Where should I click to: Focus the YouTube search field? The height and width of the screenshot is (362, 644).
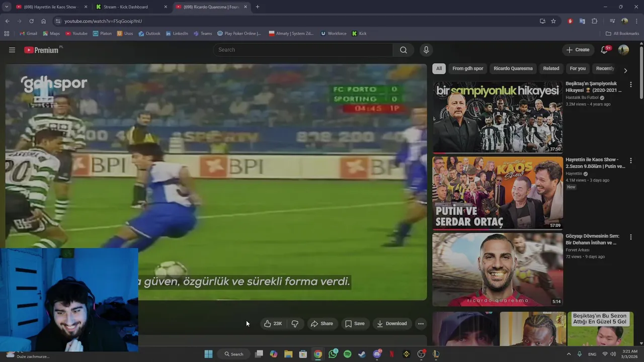(x=303, y=50)
